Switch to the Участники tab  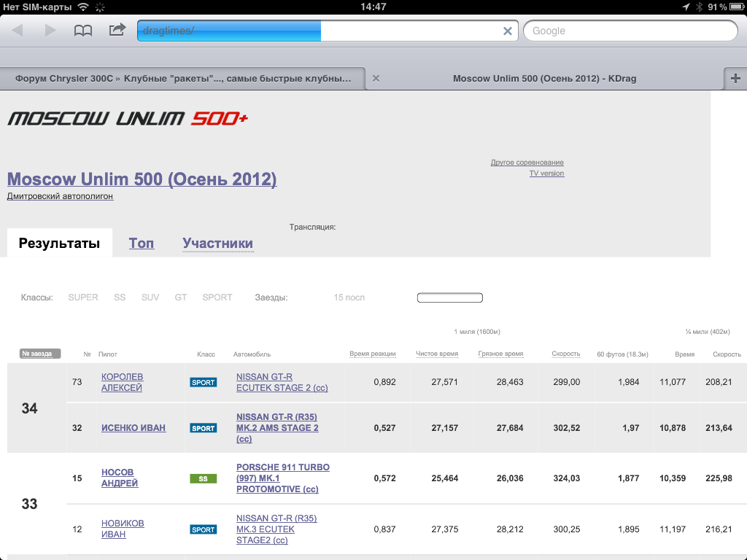coord(217,244)
